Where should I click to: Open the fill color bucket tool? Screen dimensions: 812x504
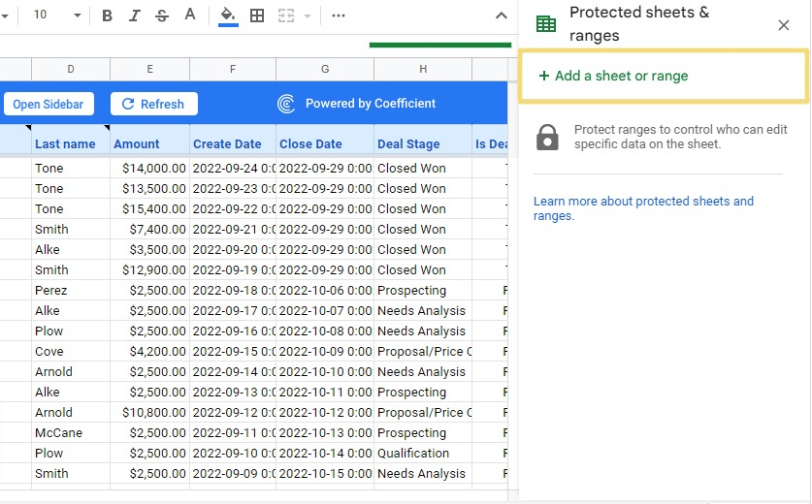[x=228, y=16]
